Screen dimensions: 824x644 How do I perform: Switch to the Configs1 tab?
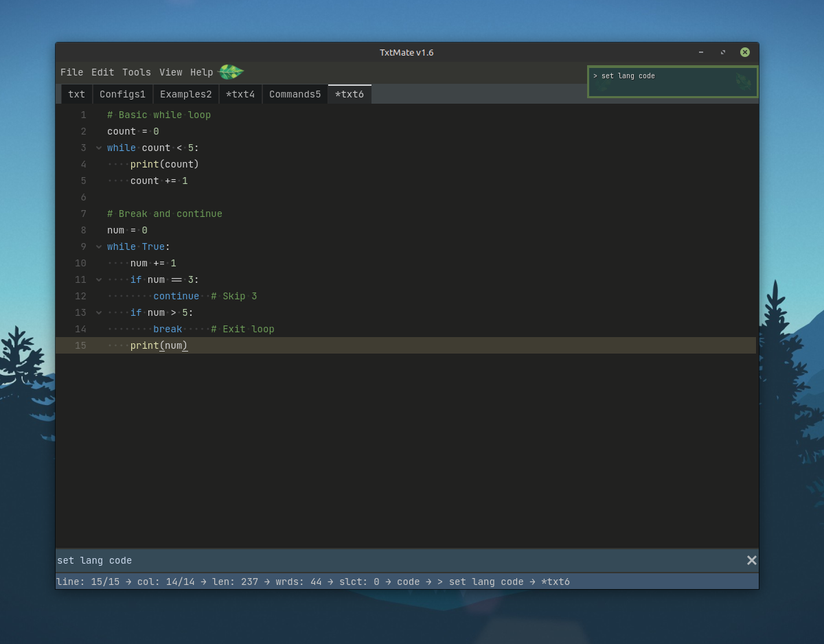(122, 94)
